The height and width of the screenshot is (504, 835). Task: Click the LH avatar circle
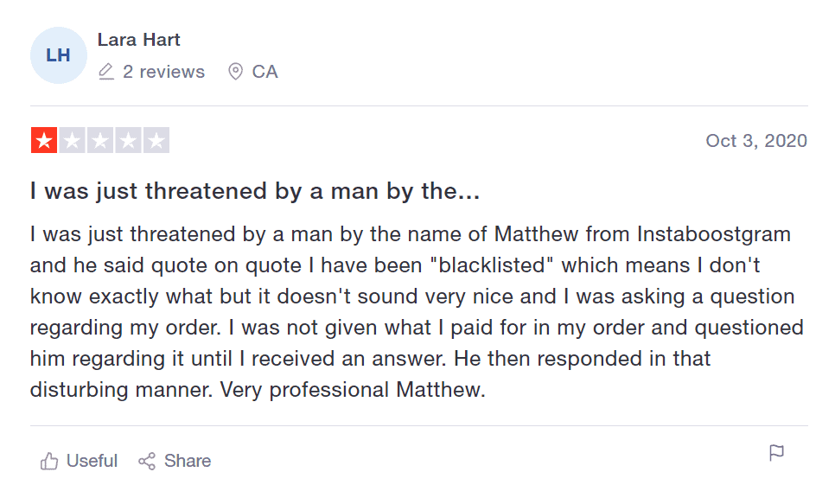tap(59, 55)
